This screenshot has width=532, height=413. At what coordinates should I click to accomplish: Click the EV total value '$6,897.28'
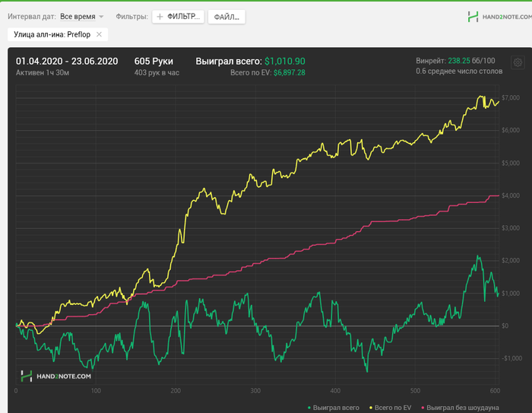tap(289, 73)
